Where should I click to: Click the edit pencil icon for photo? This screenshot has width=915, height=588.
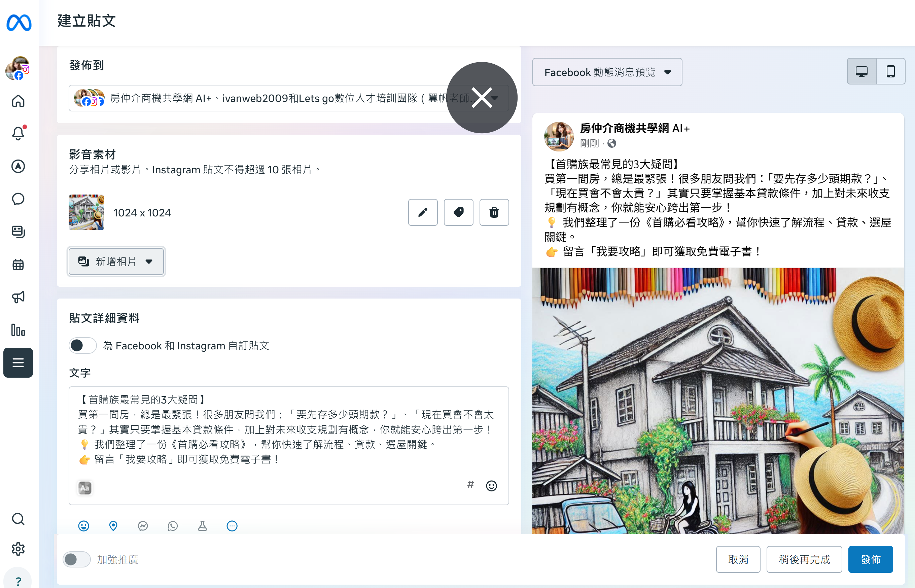tap(423, 212)
